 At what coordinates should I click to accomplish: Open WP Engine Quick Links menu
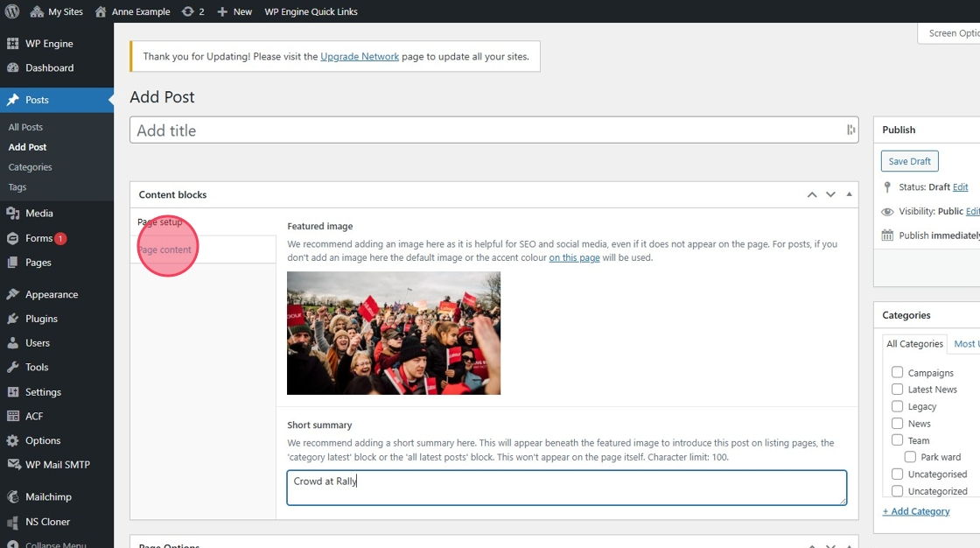[x=311, y=11]
